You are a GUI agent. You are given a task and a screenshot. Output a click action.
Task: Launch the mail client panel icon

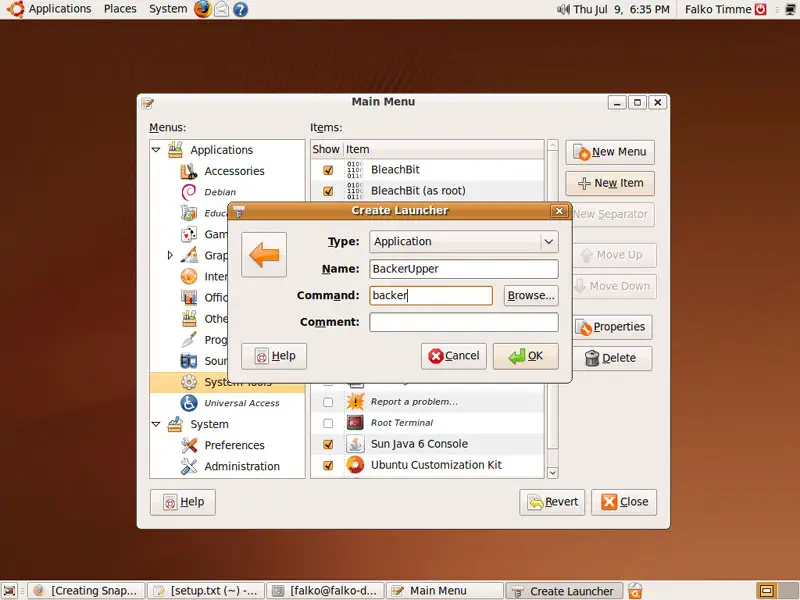221,9
